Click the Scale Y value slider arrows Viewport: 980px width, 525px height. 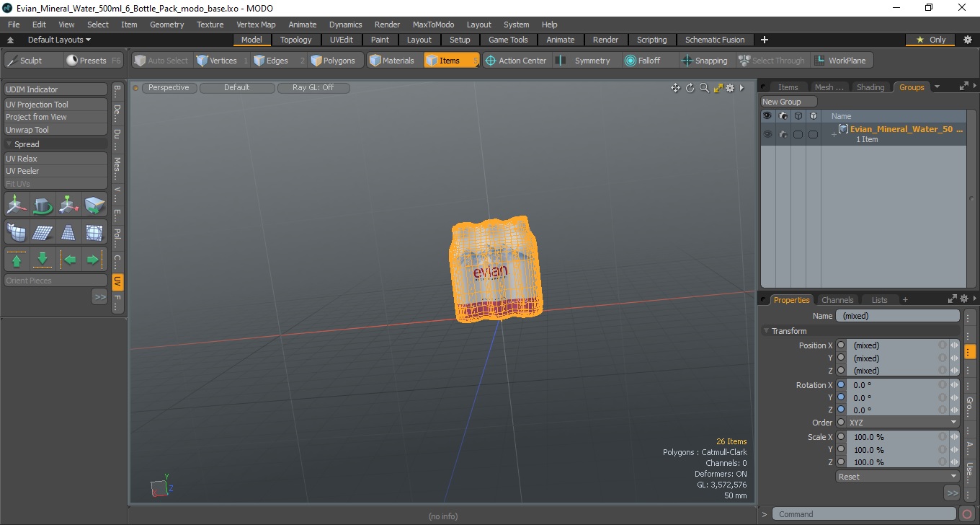(x=954, y=450)
